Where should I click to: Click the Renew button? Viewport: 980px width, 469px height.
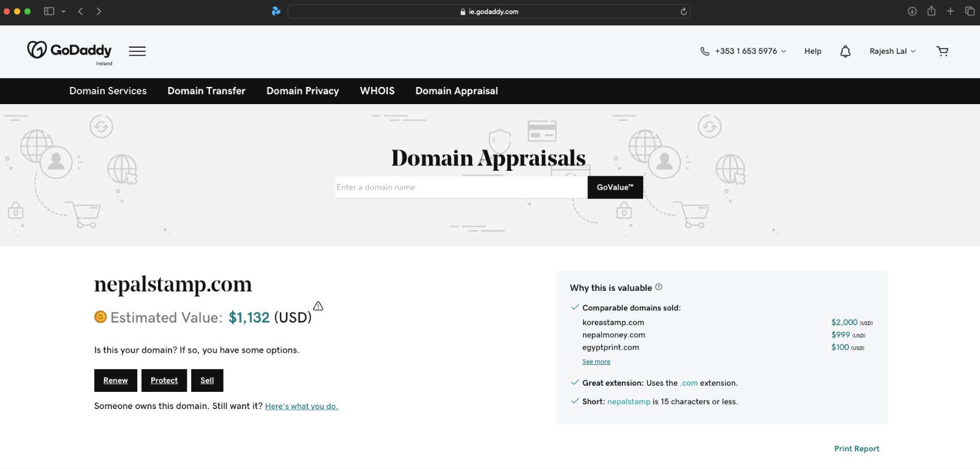point(116,380)
